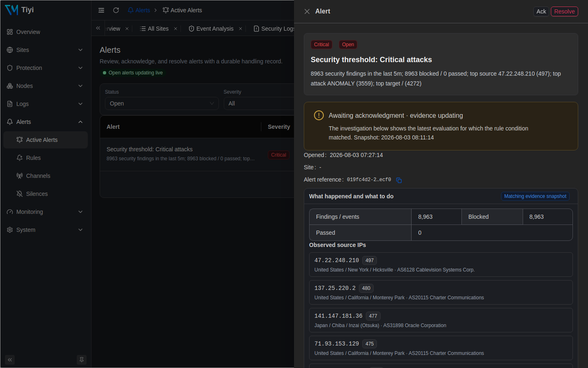
Task: Click the 475 count badge
Action: click(x=370, y=344)
